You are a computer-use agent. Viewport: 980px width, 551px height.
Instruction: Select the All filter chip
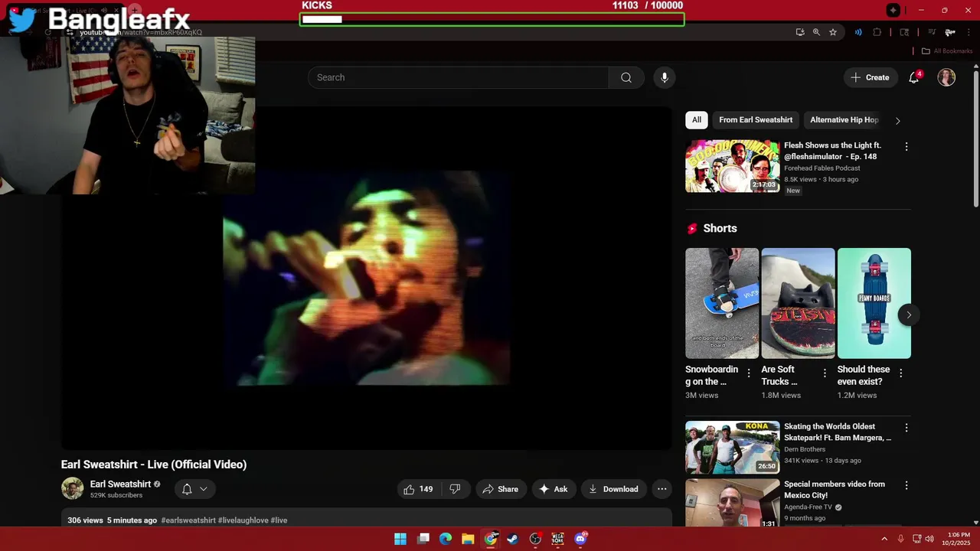click(x=697, y=119)
